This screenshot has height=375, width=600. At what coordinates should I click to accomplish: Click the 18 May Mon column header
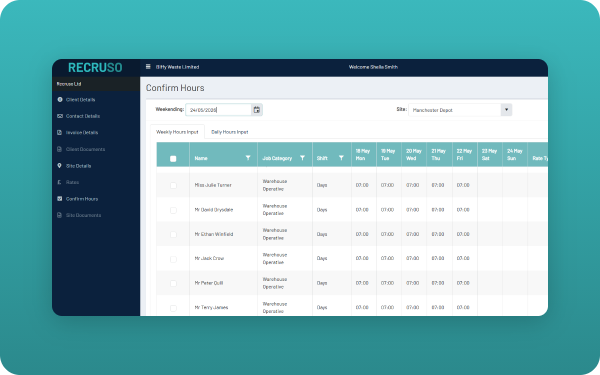[x=363, y=155]
